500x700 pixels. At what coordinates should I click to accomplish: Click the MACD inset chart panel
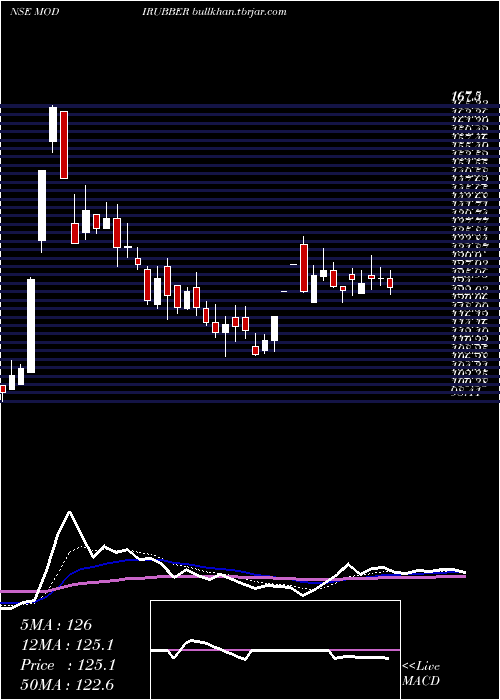tap(275, 650)
